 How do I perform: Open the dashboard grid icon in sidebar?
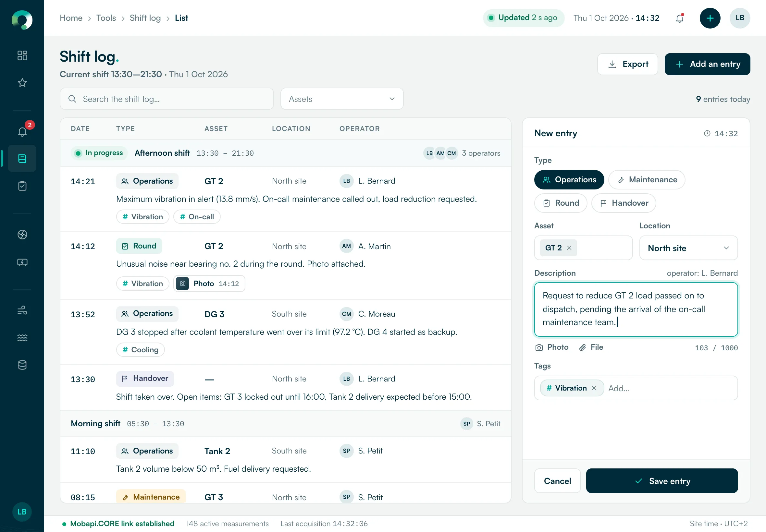(22, 55)
